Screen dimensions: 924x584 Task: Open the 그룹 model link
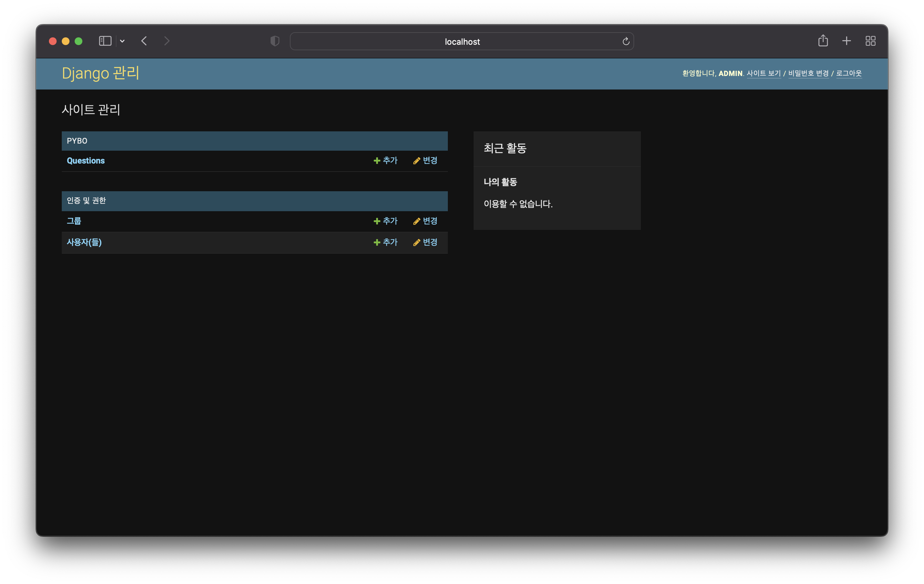(x=74, y=221)
